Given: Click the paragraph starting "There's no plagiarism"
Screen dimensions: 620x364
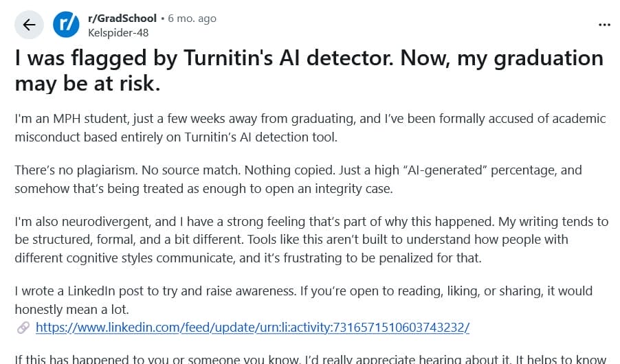Looking at the screenshot, I should pyautogui.click(x=298, y=179).
